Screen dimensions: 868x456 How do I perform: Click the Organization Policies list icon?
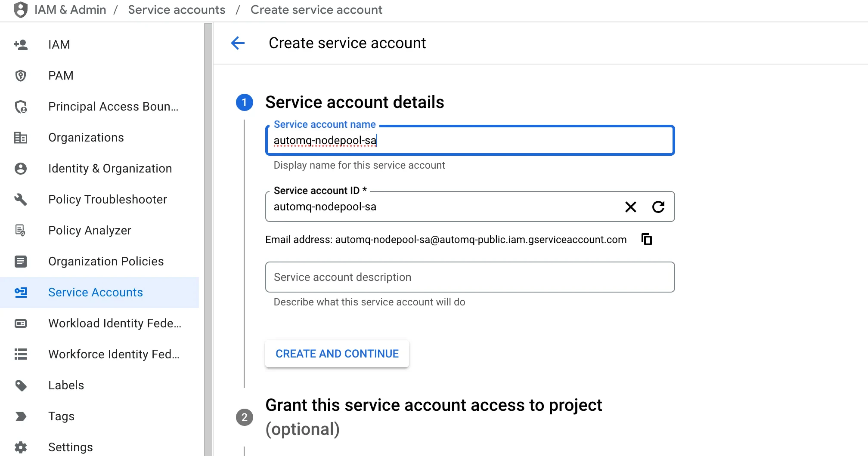tap(21, 261)
